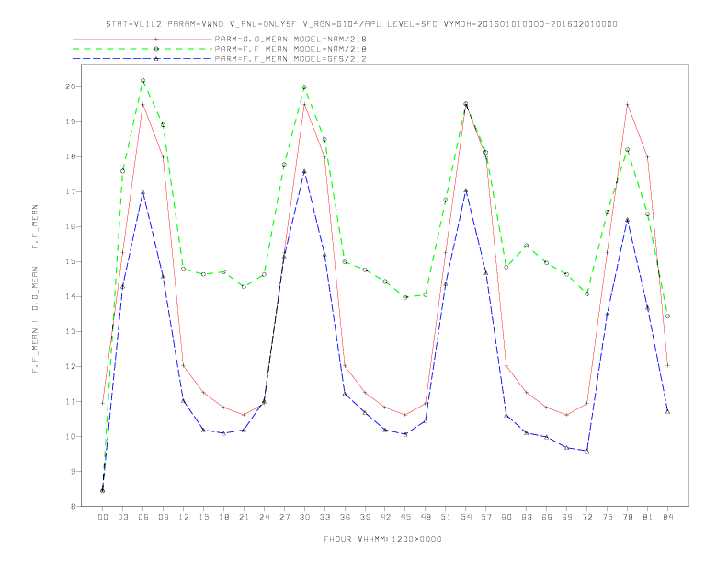Click y-axis tick label 12

coord(71,366)
